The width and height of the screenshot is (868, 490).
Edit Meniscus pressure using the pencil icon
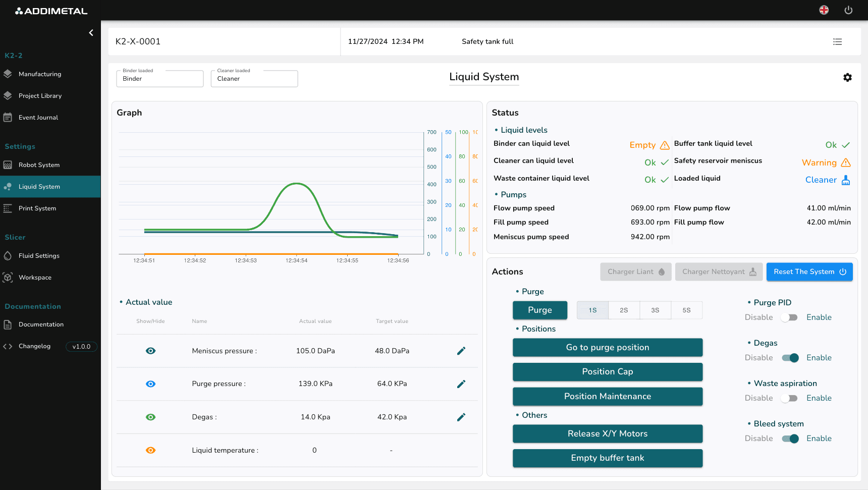pyautogui.click(x=461, y=351)
